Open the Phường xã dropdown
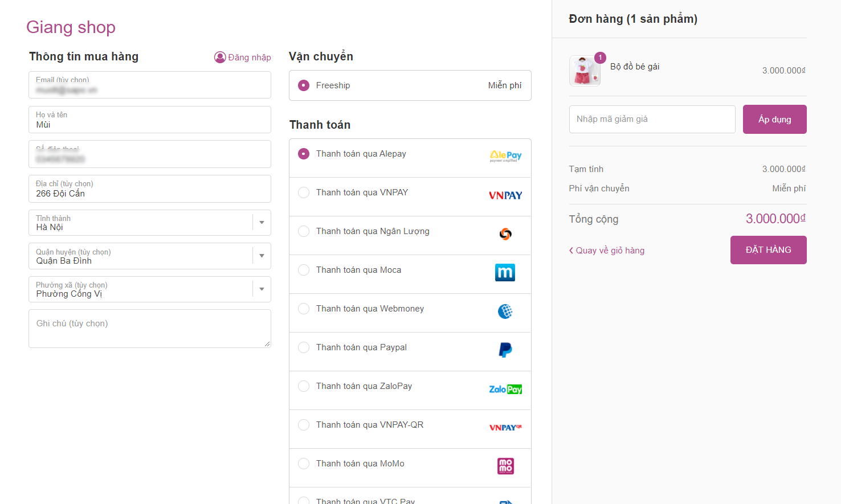Screen dimensions: 841x504 click(x=262, y=289)
